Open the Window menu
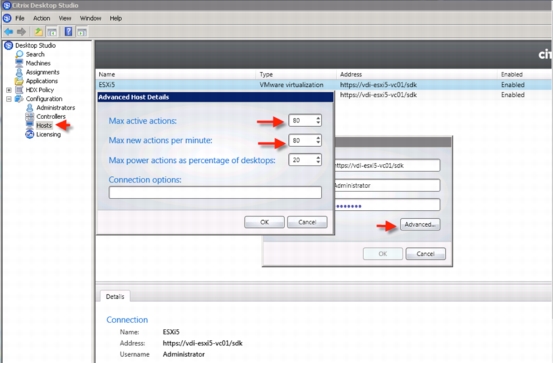 pos(90,18)
